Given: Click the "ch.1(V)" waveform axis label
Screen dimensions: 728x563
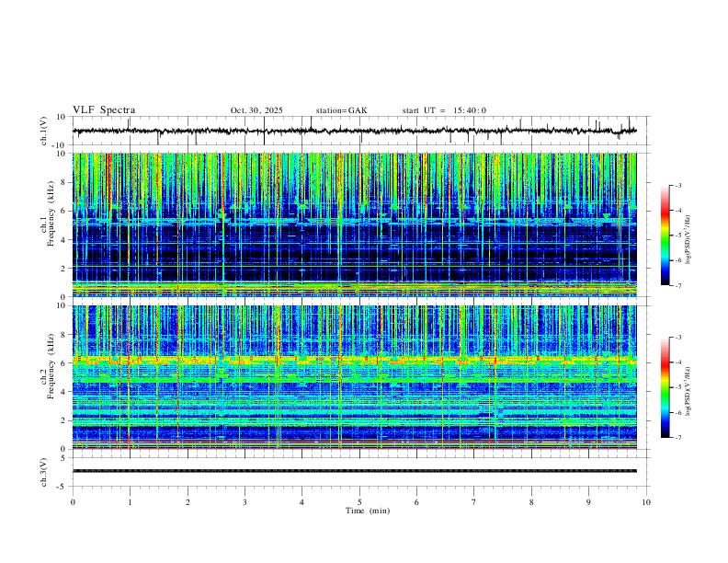Looking at the screenshot, I should [x=44, y=131].
